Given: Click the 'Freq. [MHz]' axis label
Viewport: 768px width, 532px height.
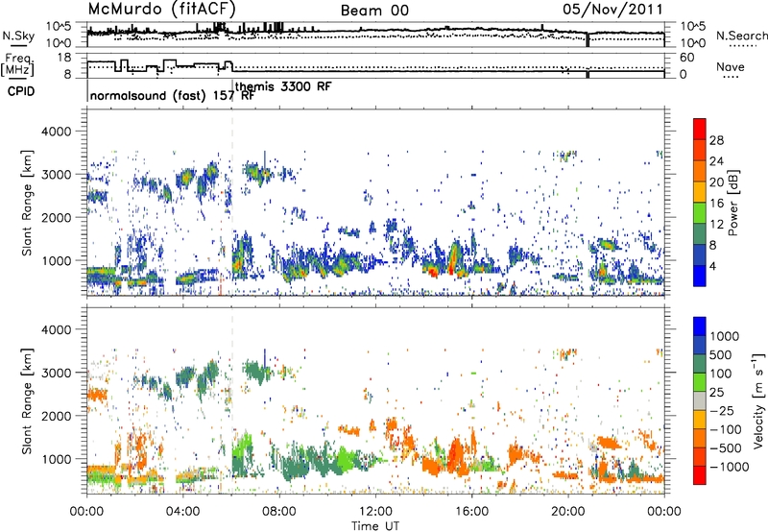Looking at the screenshot, I should 17,65.
